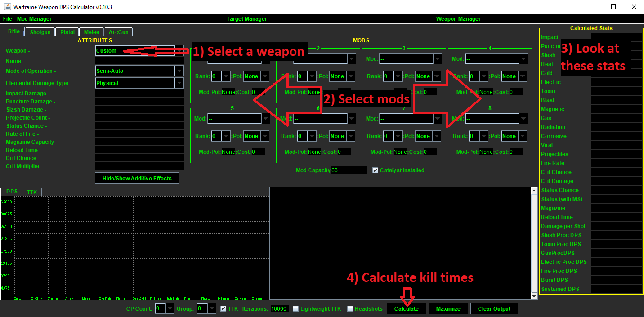The width and height of the screenshot is (644, 317).
Task: Click the Status Chance input field
Action: 139,126
